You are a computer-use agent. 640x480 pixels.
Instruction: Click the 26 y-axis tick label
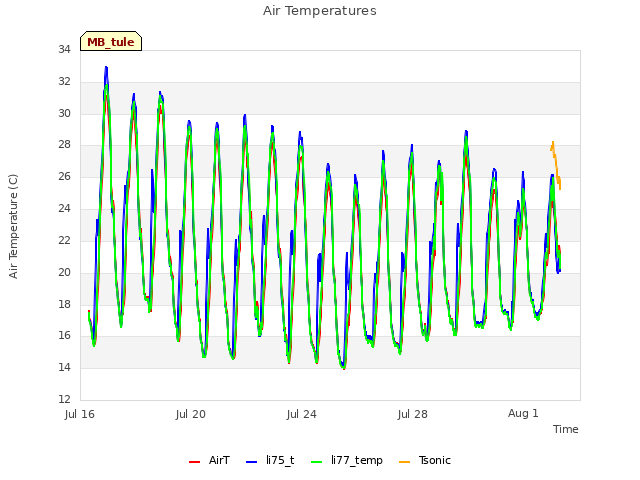pos(64,176)
